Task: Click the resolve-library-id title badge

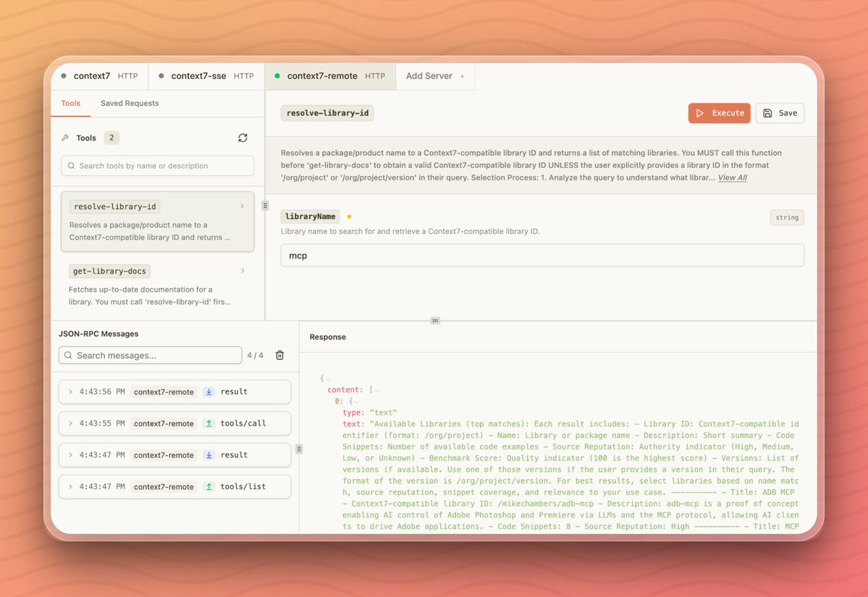Action: point(327,113)
